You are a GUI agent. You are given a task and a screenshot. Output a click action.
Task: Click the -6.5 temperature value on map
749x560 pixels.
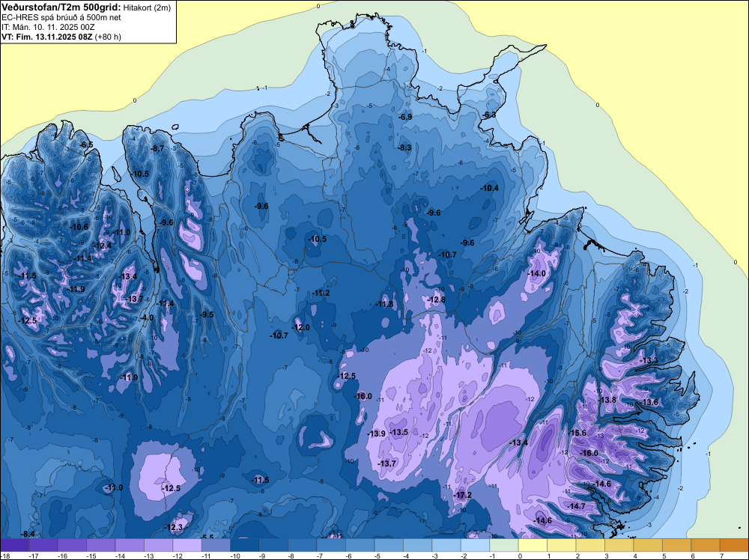pyautogui.click(x=86, y=144)
